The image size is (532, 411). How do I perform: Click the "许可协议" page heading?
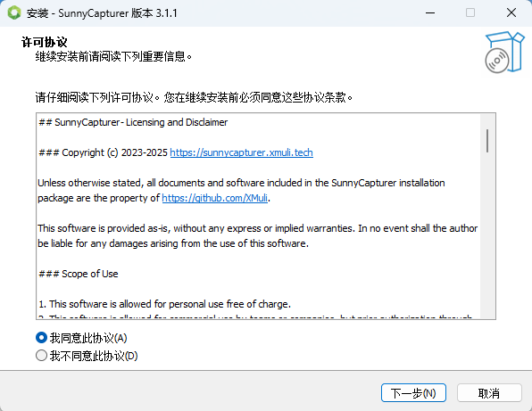tap(45, 43)
